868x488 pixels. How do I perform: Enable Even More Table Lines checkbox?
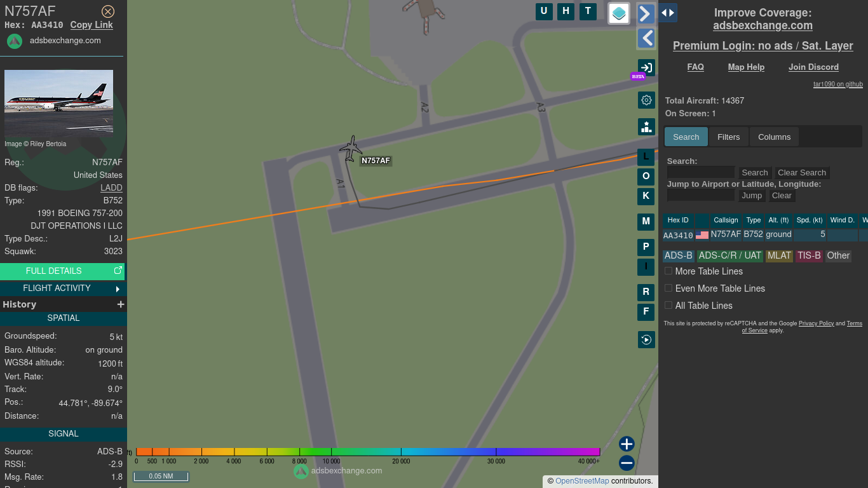[668, 288]
